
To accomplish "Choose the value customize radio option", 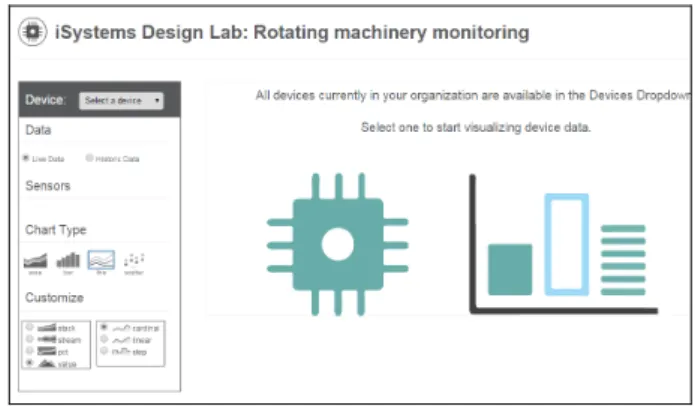I will pyautogui.click(x=30, y=363).
